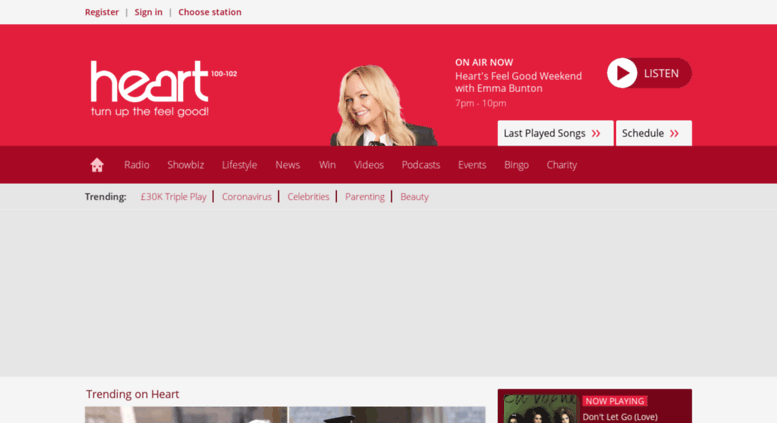View Last Played Songs
The image size is (777, 423).
coord(555,133)
